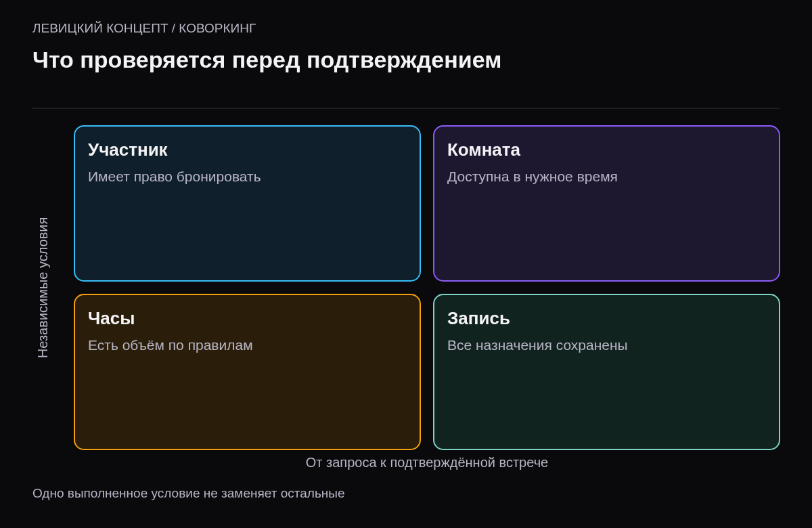
Task: Click the text 'Имеет право бронировать'
Action: point(175,177)
